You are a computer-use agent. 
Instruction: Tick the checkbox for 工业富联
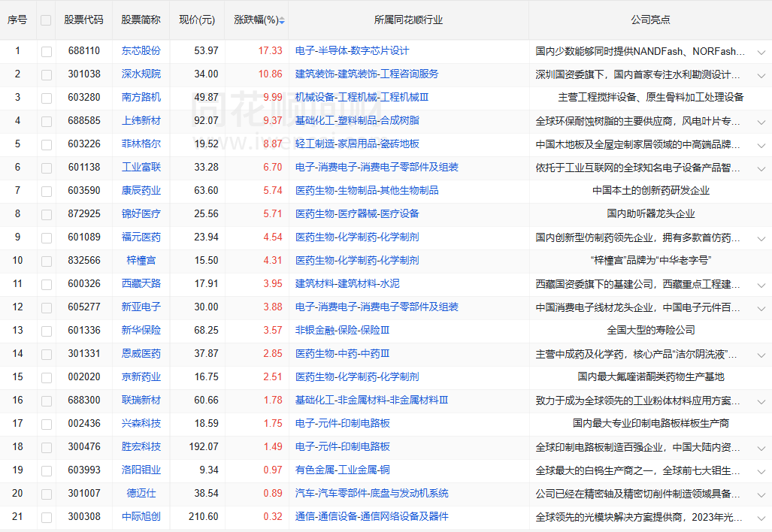coord(47,168)
